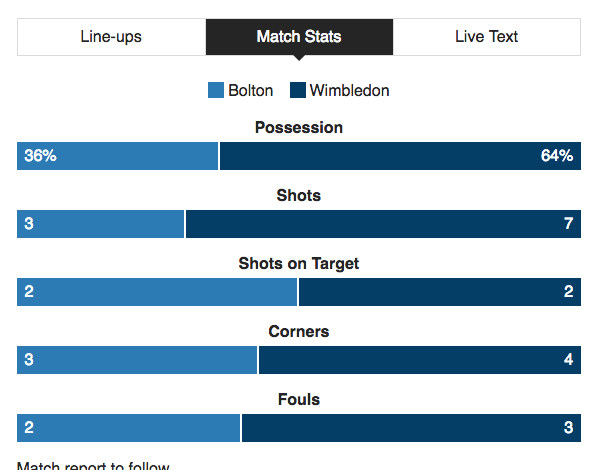Click Bolton's Fouls bar showing 2
Screen dimensions: 616x470
tap(128, 428)
